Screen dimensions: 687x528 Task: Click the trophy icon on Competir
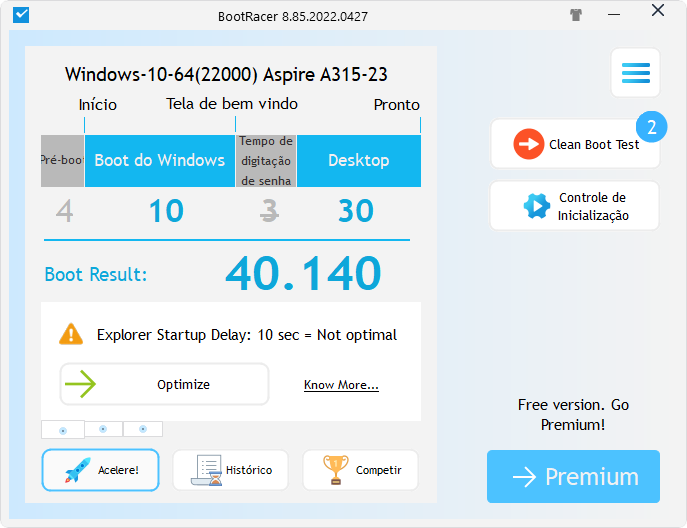[x=336, y=470]
